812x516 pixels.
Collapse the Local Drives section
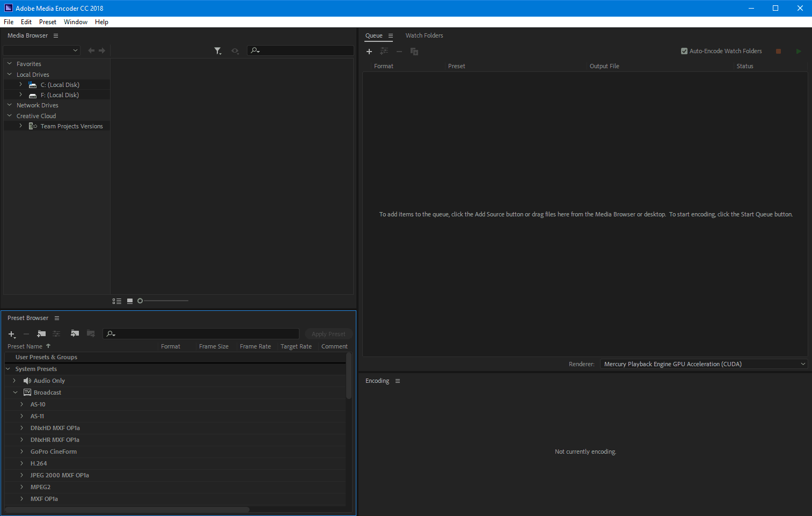pyautogui.click(x=9, y=74)
